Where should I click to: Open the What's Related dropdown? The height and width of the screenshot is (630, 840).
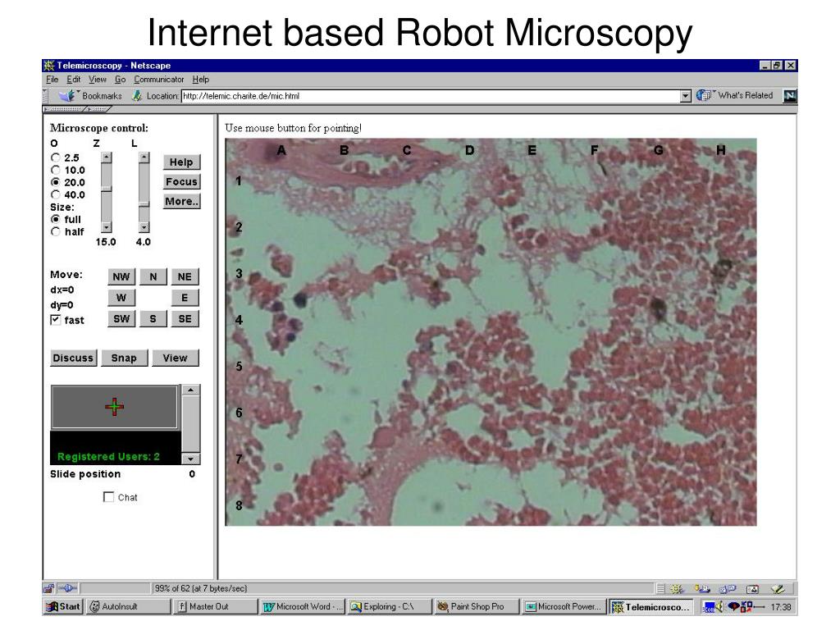tap(743, 95)
